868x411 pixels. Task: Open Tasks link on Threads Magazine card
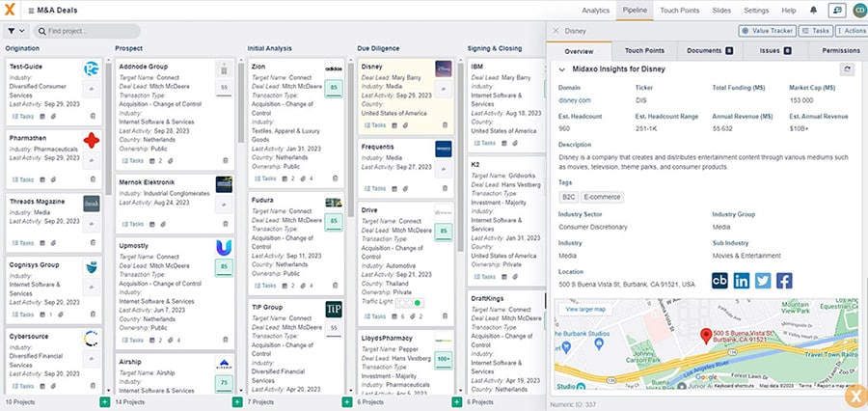[23, 243]
